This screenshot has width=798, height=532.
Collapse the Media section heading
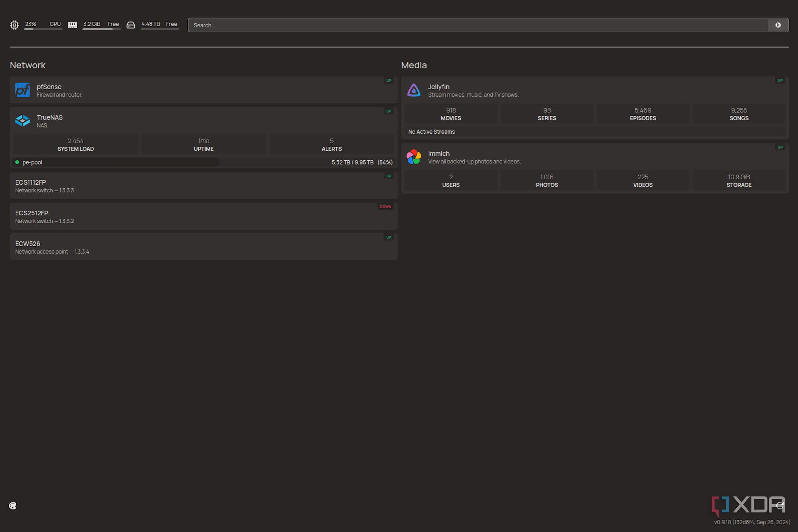pyautogui.click(x=414, y=65)
